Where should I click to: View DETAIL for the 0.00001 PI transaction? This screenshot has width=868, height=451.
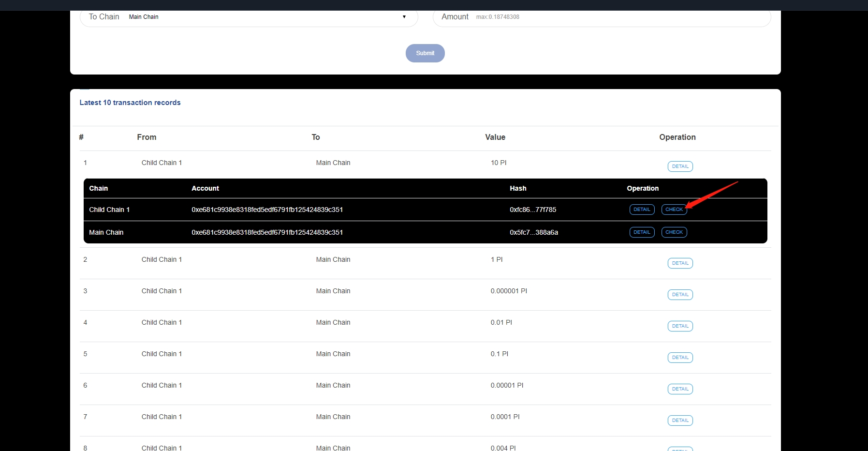[680, 389]
